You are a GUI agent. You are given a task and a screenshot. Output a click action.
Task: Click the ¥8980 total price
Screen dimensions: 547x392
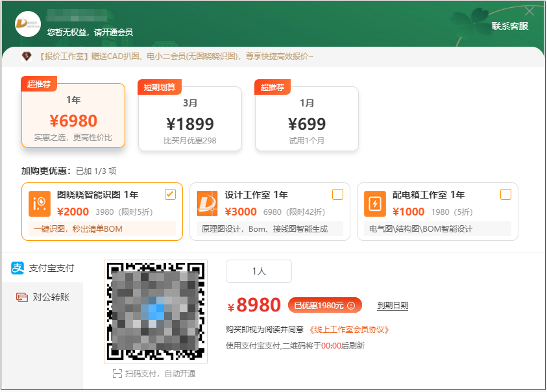pyautogui.click(x=254, y=305)
